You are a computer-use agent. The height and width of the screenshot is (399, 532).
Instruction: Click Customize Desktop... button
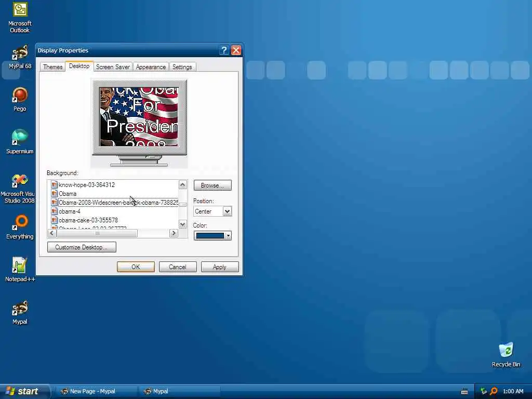tap(82, 247)
